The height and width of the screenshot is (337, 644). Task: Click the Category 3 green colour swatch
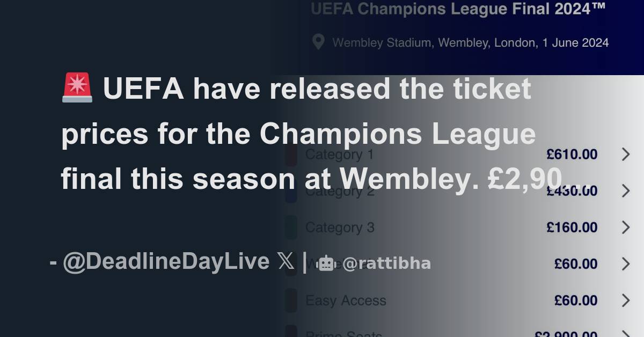click(x=290, y=228)
